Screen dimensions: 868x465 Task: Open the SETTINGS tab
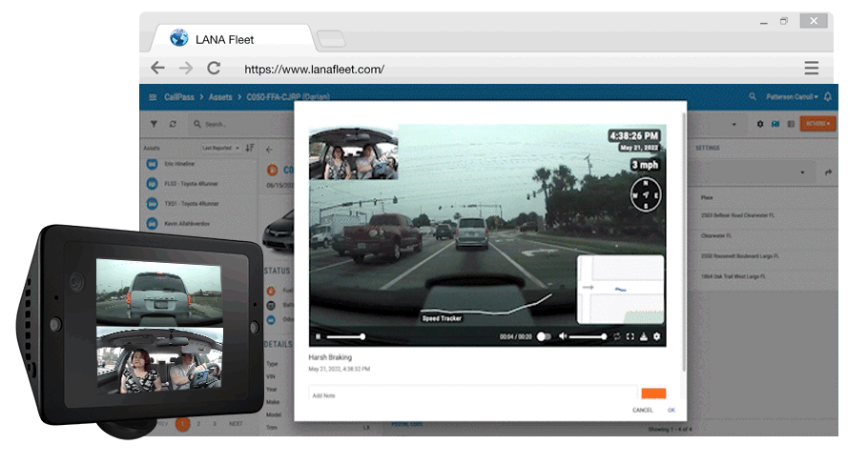[708, 148]
